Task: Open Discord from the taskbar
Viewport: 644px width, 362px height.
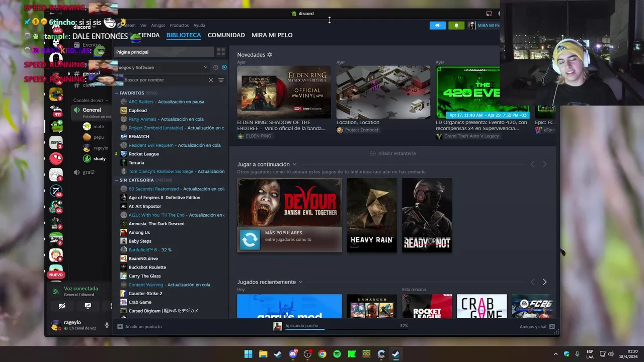Action: tap(293, 354)
